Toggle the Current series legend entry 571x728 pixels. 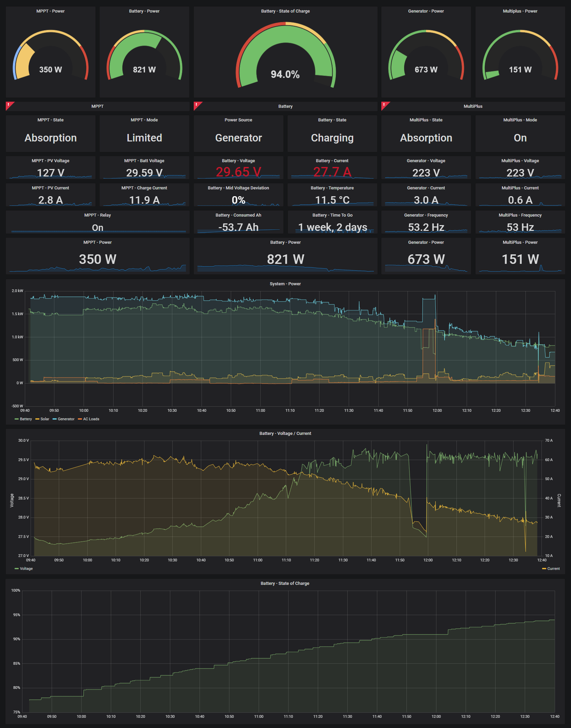(553, 569)
